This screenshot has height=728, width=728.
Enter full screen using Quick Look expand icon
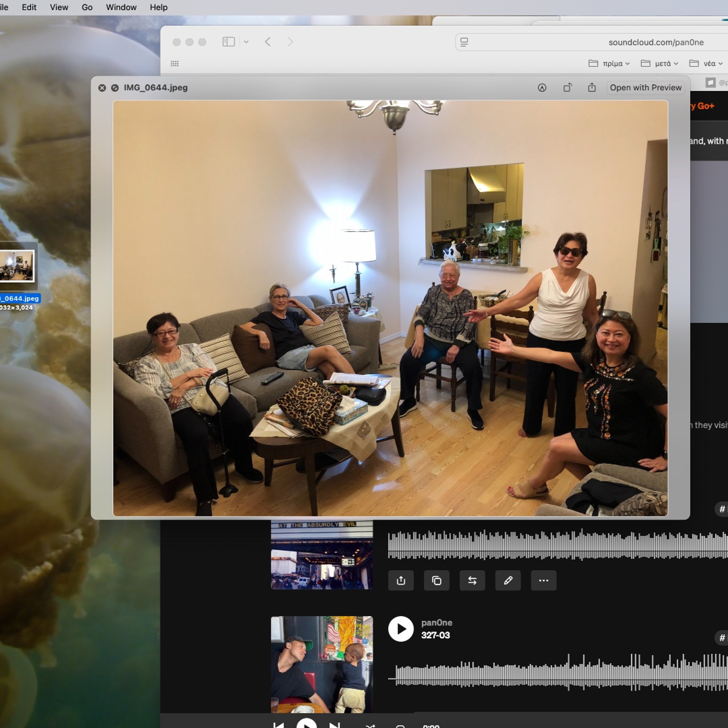[x=115, y=88]
